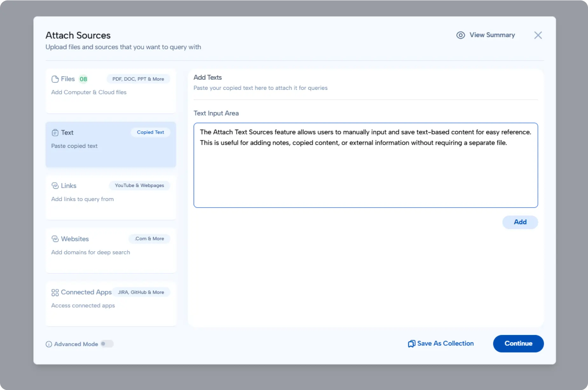The height and width of the screenshot is (390, 588).
Task: Enable the Advanced Mode toggle
Action: click(107, 344)
